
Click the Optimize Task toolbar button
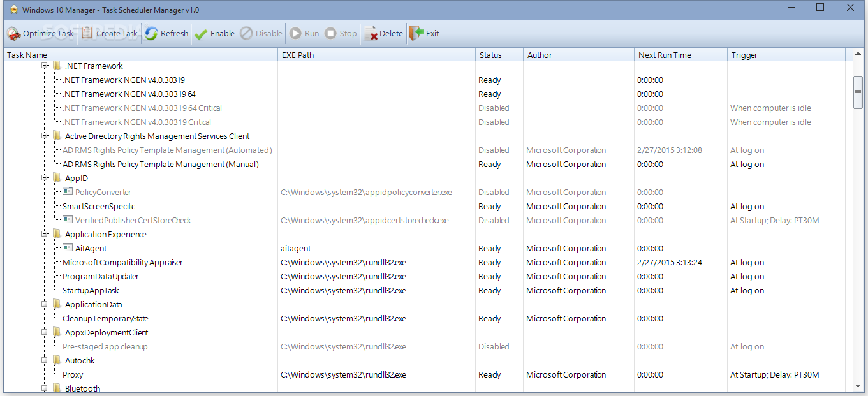click(x=41, y=33)
